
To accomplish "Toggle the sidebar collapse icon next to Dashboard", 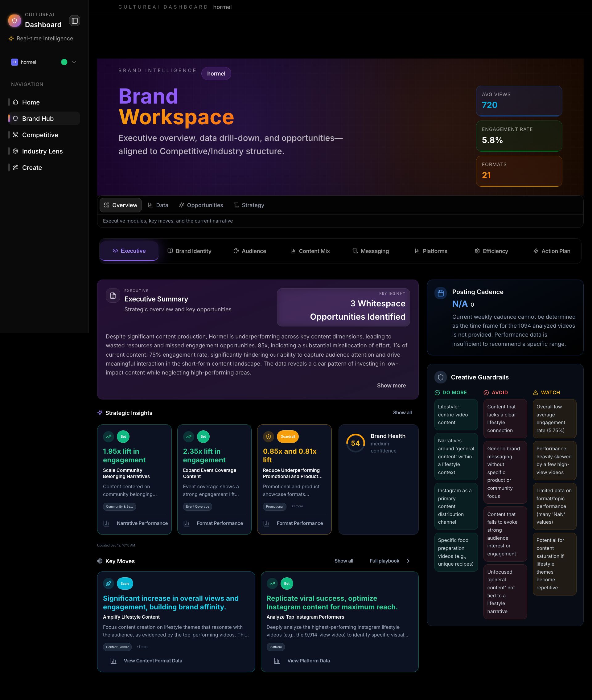I will [x=75, y=20].
